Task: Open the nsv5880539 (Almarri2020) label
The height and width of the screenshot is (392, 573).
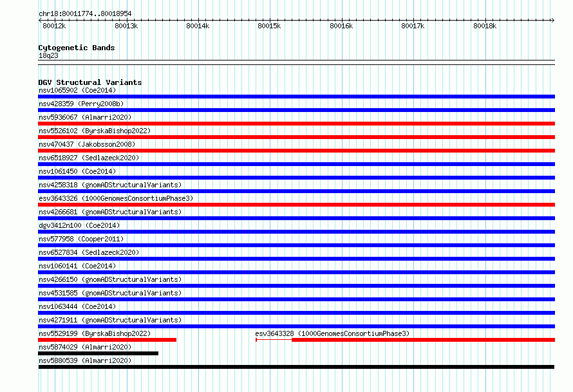Action: pos(85,360)
